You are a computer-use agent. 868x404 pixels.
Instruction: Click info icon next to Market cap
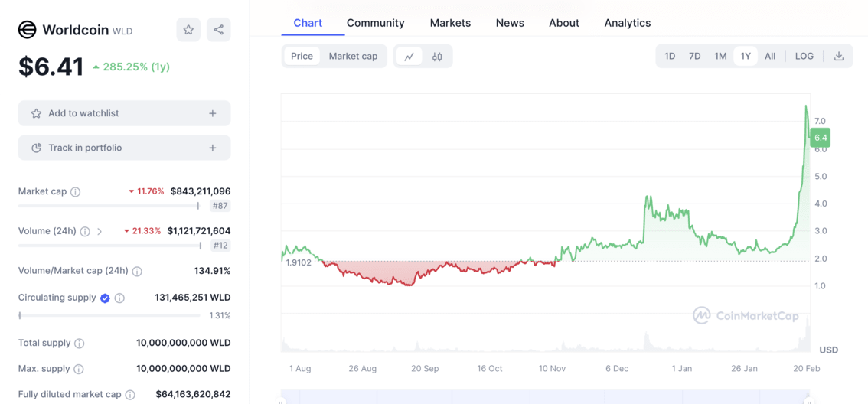[75, 192]
